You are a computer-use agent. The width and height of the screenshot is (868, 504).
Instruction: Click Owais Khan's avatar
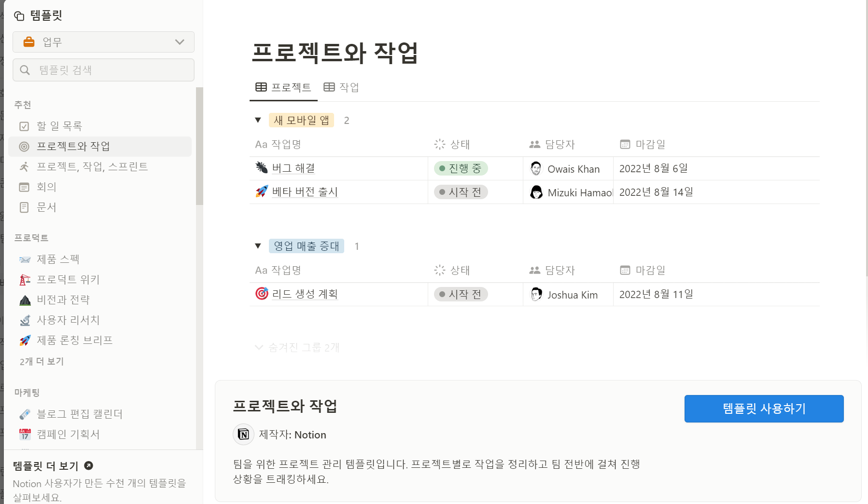pos(536,169)
